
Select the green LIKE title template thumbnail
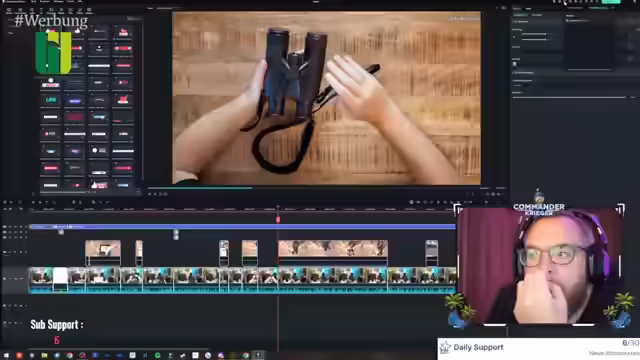(51, 100)
